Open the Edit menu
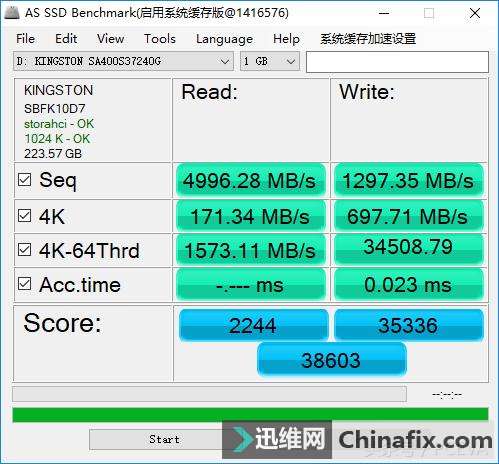 coord(66,39)
